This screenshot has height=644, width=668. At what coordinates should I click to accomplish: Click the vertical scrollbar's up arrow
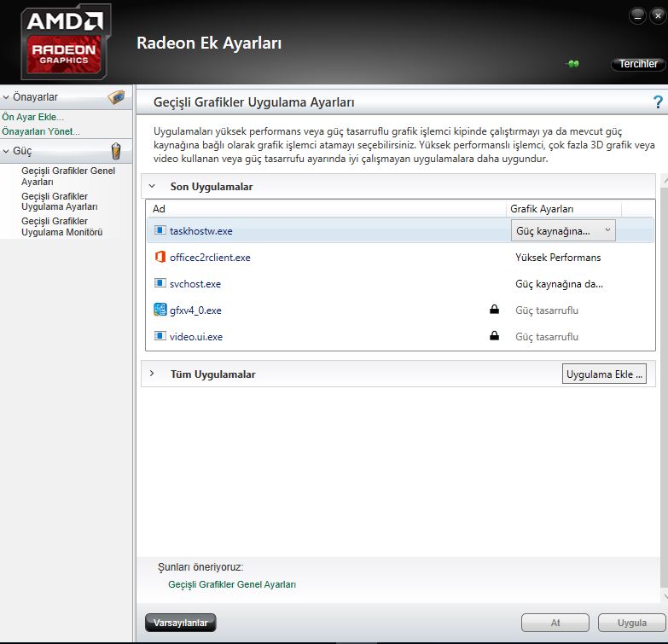pos(665,181)
